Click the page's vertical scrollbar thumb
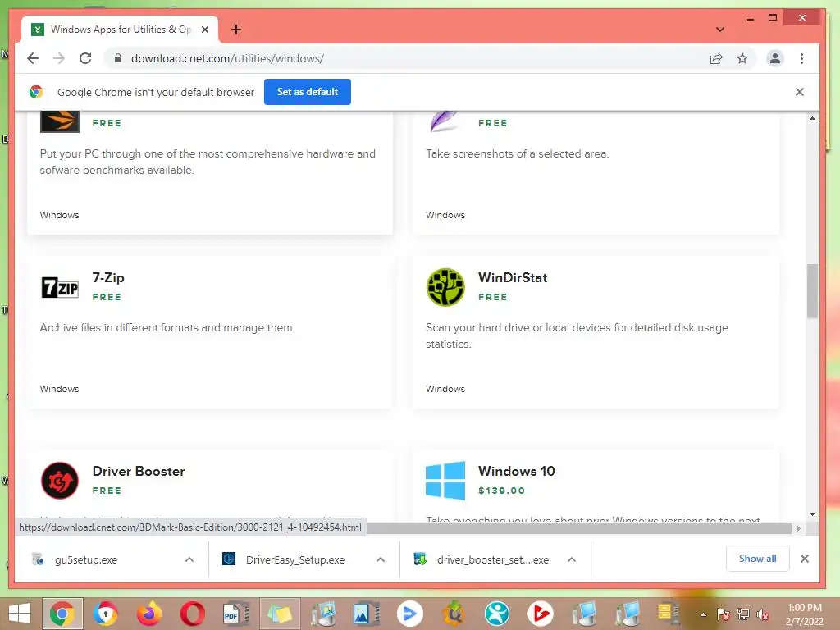 tap(812, 291)
